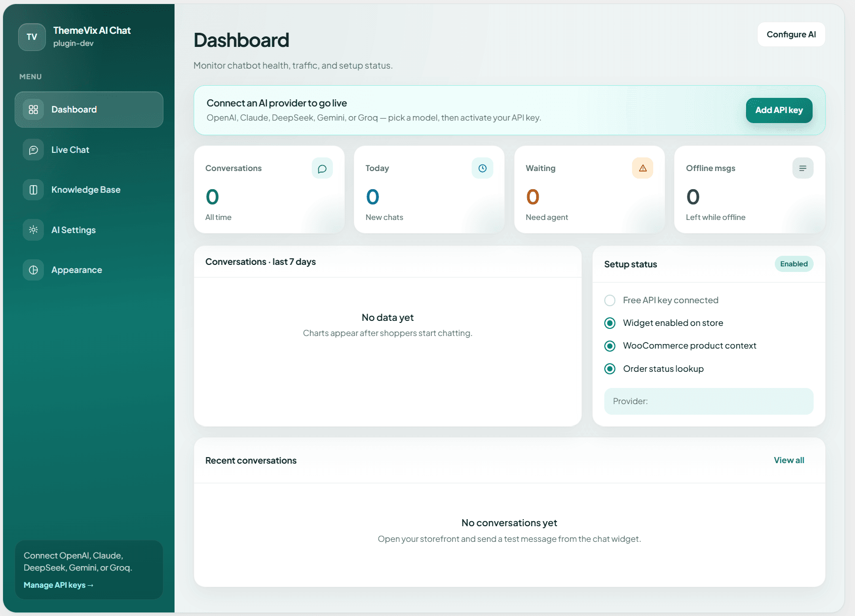Toggle the WooCommerce product context radio
Image resolution: width=855 pixels, height=616 pixels.
click(x=610, y=346)
